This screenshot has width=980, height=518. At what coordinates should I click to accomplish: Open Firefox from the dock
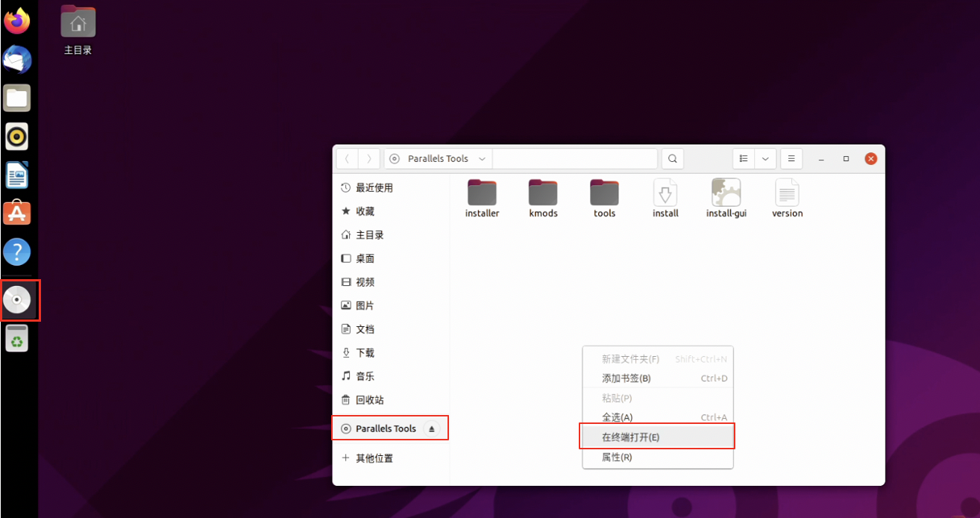pos(16,20)
